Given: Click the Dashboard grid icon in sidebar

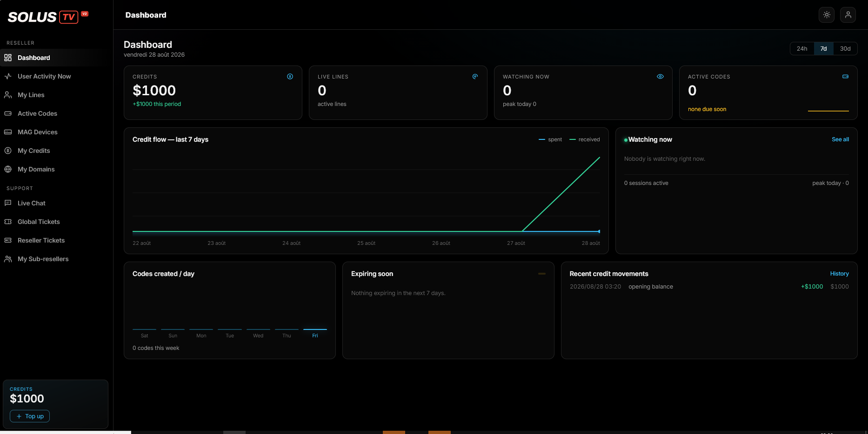Looking at the screenshot, I should click(x=8, y=58).
